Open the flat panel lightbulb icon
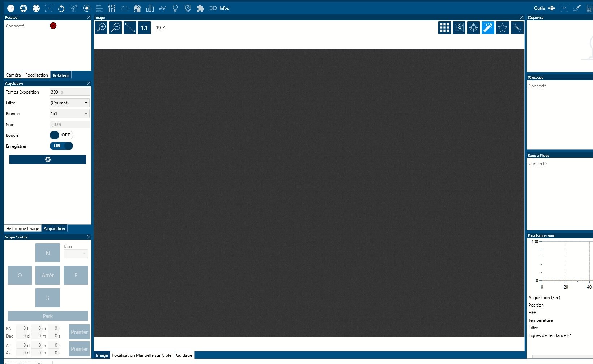Viewport: 593px width, 364px height. (x=175, y=8)
